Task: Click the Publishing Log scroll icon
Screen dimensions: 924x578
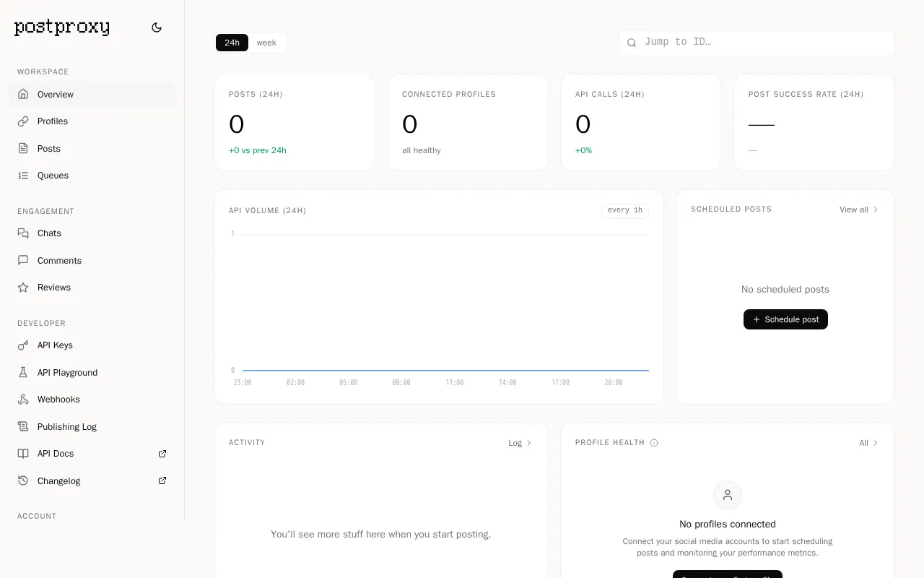Action: pos(23,426)
